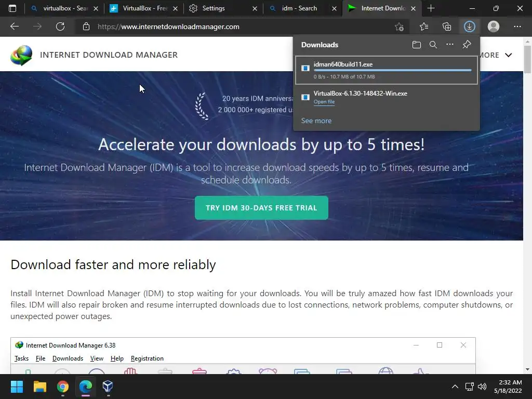Viewport: 532px width, 399px height.
Task: Click the idman640build11.exe download progress bar
Action: coord(393,70)
